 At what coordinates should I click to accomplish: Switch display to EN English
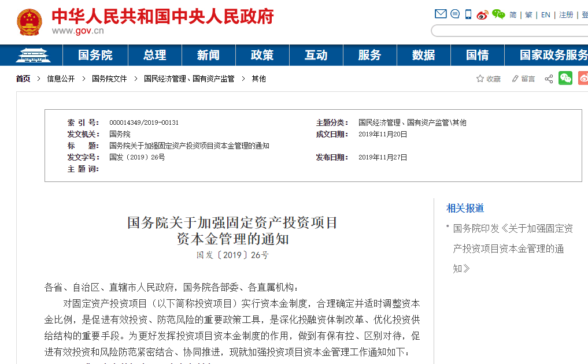coord(545,14)
